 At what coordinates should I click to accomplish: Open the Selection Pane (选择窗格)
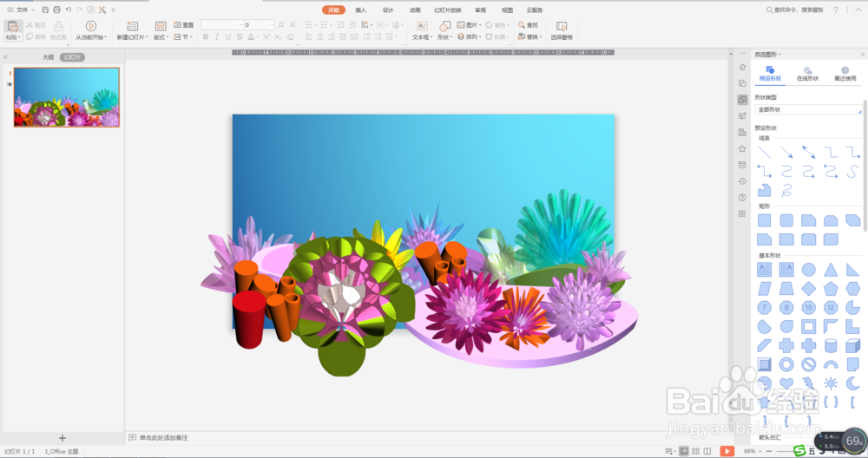pos(562,30)
